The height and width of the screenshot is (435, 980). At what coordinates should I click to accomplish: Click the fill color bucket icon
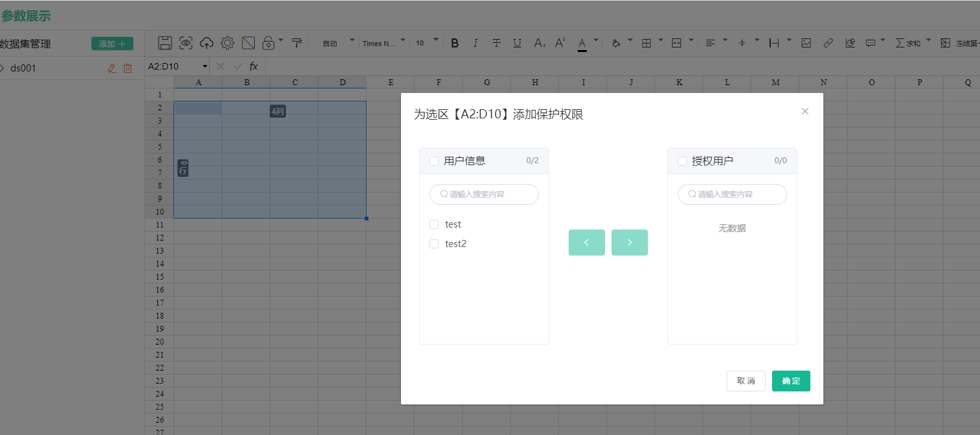click(x=616, y=43)
